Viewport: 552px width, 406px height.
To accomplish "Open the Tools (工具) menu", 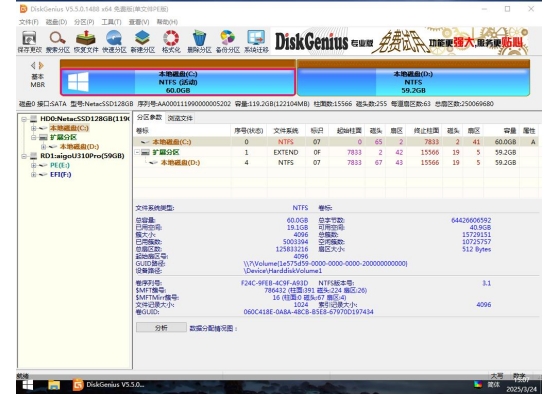I will click(x=112, y=22).
